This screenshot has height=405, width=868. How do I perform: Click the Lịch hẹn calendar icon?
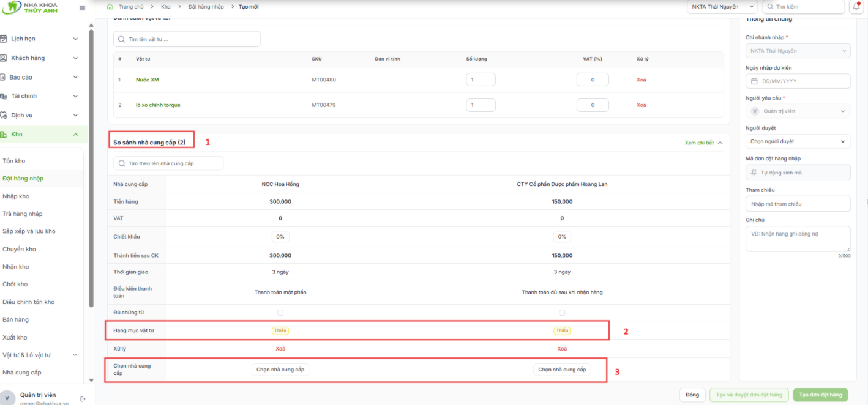point(4,39)
